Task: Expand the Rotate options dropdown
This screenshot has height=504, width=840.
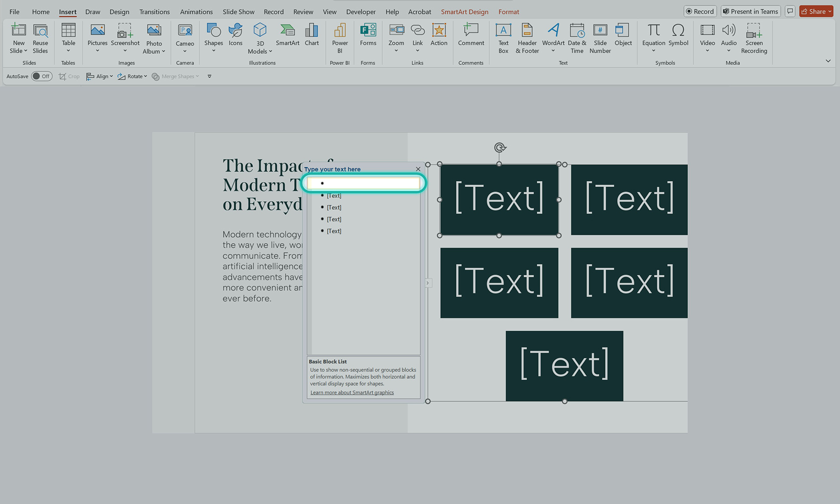Action: [x=145, y=76]
